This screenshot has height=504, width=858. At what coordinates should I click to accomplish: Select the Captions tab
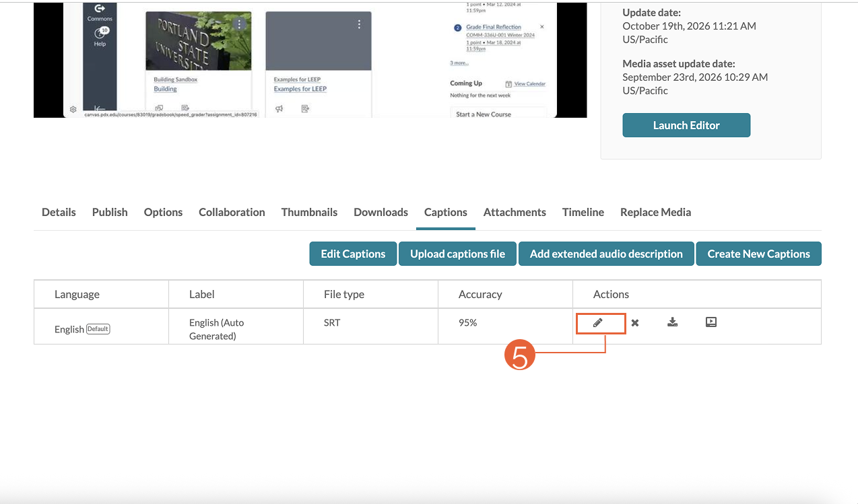[x=446, y=212]
